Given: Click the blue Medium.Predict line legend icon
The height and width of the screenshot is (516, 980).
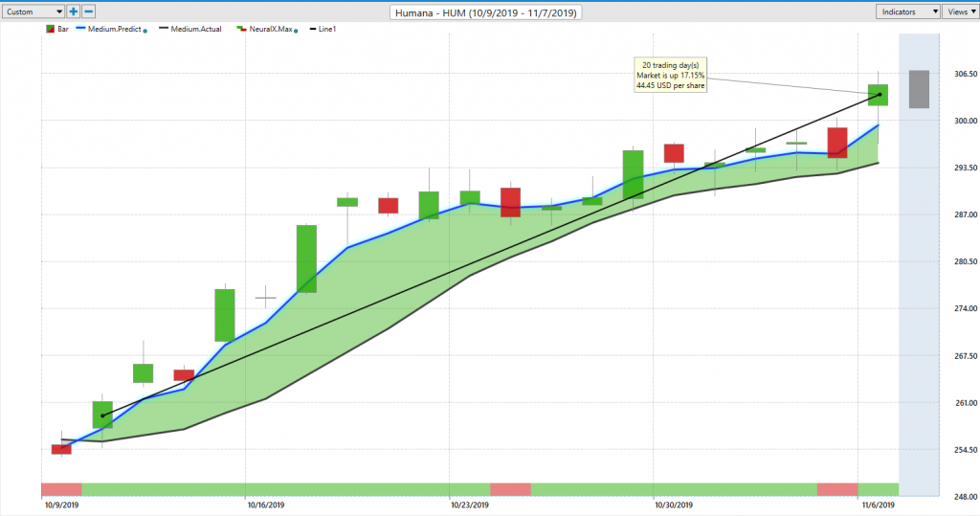Looking at the screenshot, I should pyautogui.click(x=80, y=29).
